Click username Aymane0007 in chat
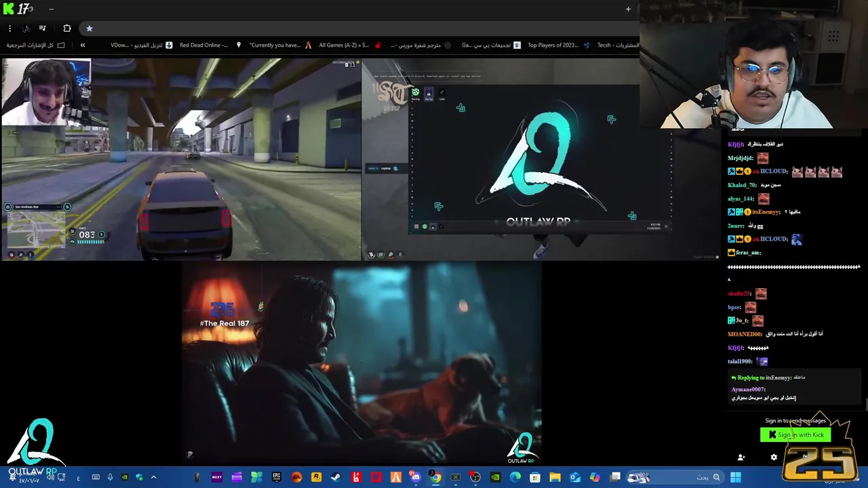The width and height of the screenshot is (868, 488). 749,390
